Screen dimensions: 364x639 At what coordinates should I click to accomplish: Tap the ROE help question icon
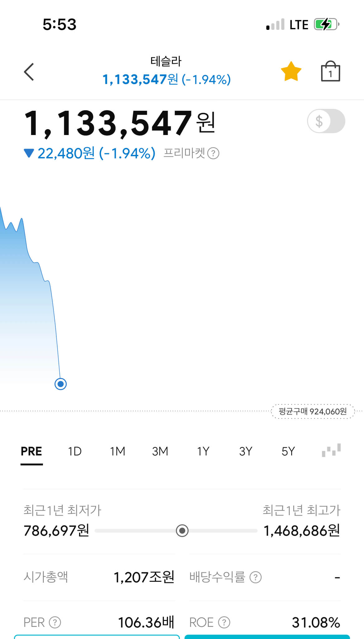[x=224, y=623]
